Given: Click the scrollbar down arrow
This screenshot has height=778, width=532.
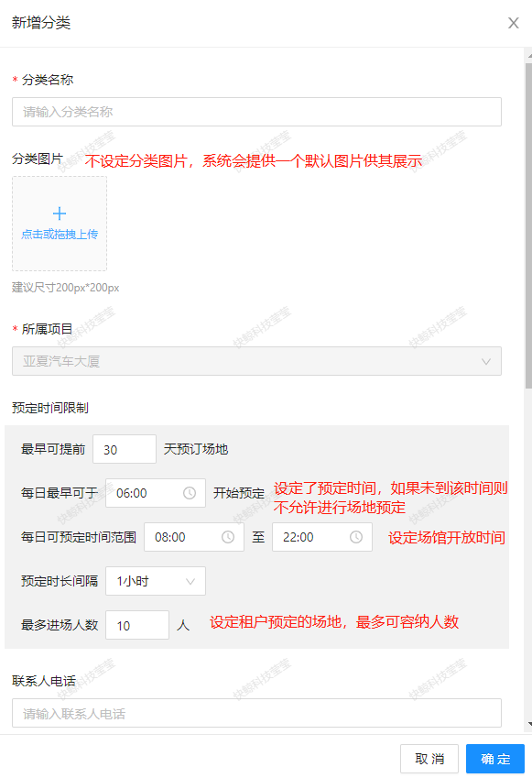Looking at the screenshot, I should point(529,724).
